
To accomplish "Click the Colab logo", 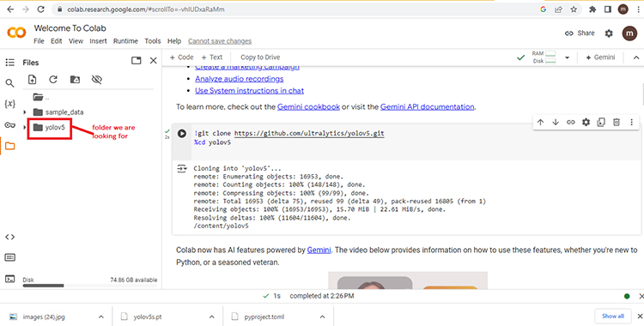I will (x=17, y=33).
